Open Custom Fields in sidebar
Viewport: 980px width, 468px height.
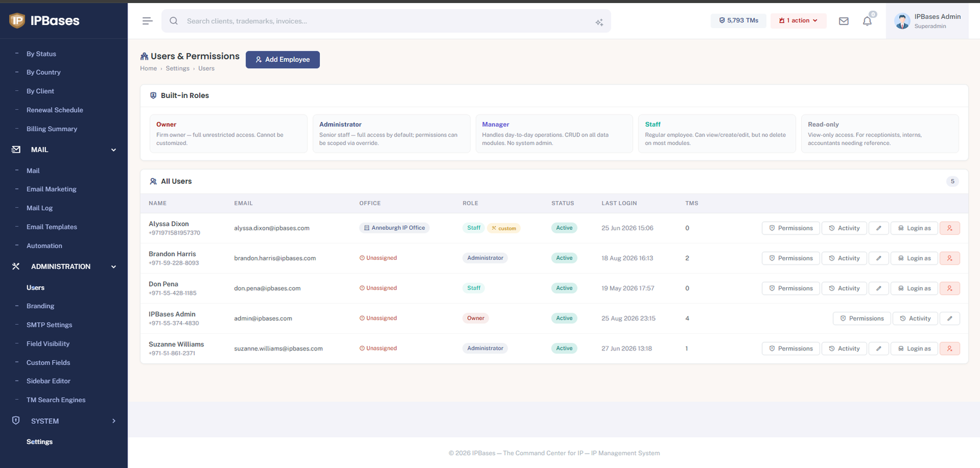pos(48,363)
